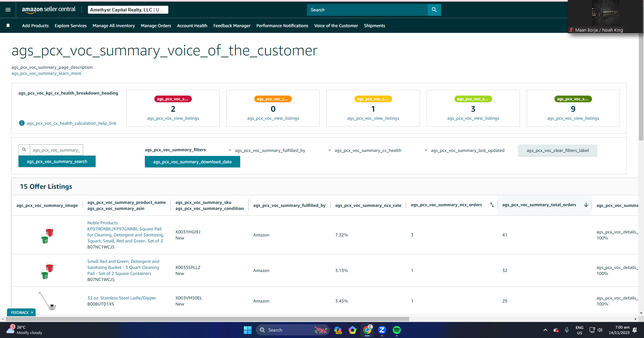Select Voice of the Customer nav item
The image size is (644, 338).
click(336, 26)
